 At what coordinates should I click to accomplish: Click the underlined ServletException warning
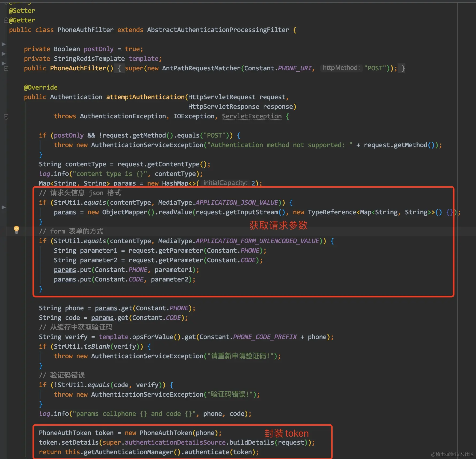click(x=252, y=116)
